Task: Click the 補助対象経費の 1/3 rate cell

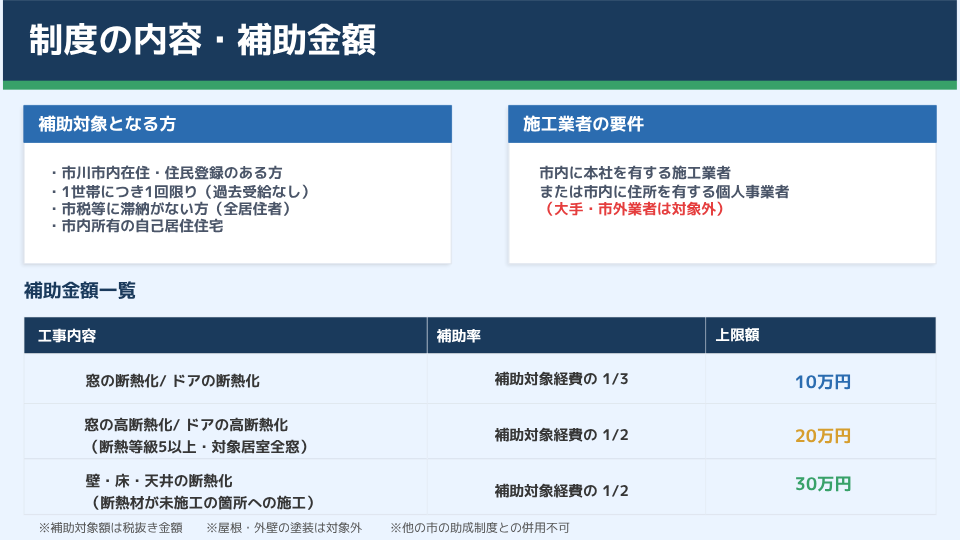Action: coord(561,379)
